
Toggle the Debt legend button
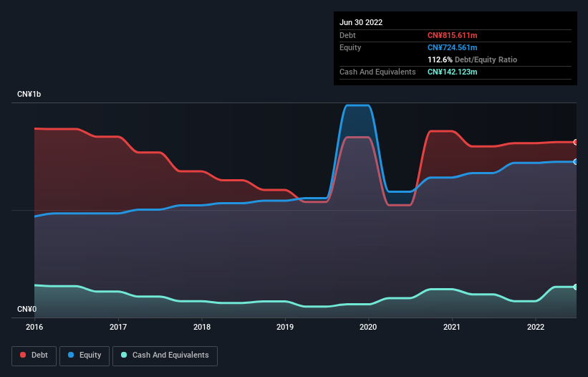tap(34, 355)
